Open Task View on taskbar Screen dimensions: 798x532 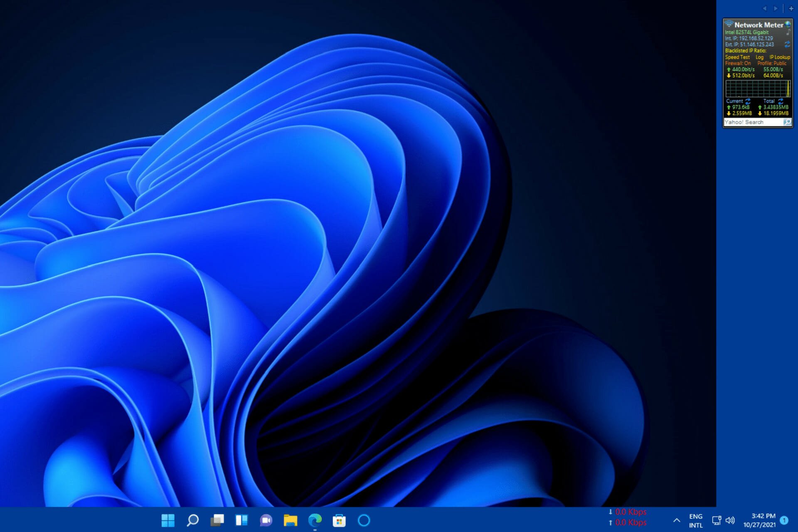click(217, 520)
